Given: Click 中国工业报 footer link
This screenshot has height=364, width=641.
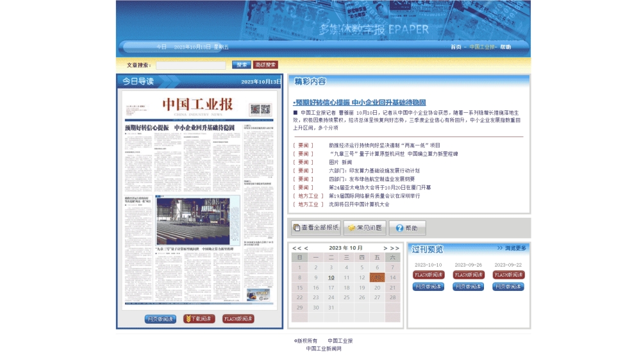Looking at the screenshot, I should coord(340,341).
